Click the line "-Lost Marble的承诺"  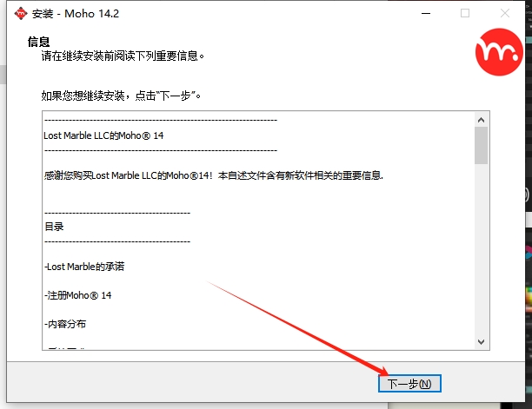pos(84,267)
